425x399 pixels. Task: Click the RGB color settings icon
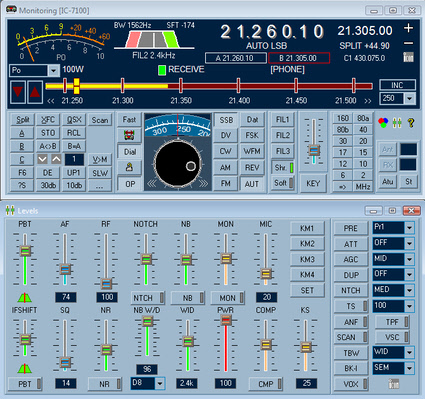click(383, 123)
